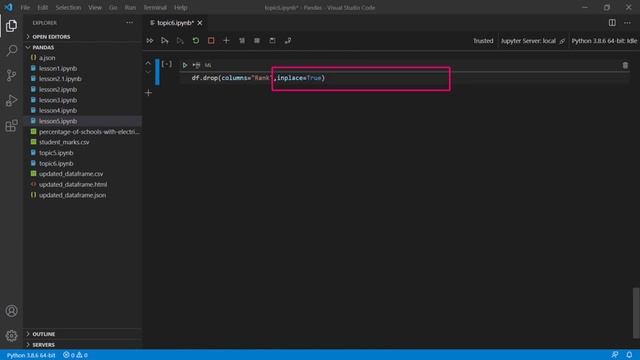Image resolution: width=640 pixels, height=360 pixels.
Task: Open lesson3.ipynb file
Action: click(83, 100)
